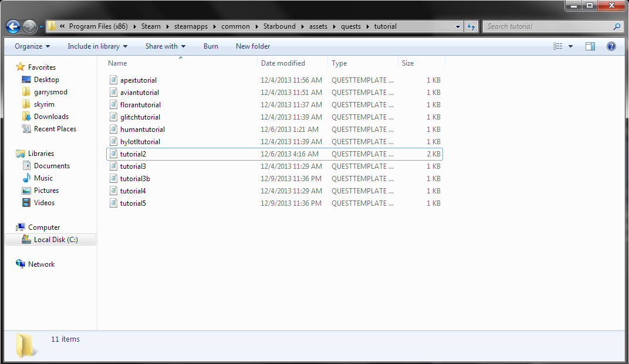
Task: Open Help with the question mark icon
Action: pyautogui.click(x=611, y=46)
